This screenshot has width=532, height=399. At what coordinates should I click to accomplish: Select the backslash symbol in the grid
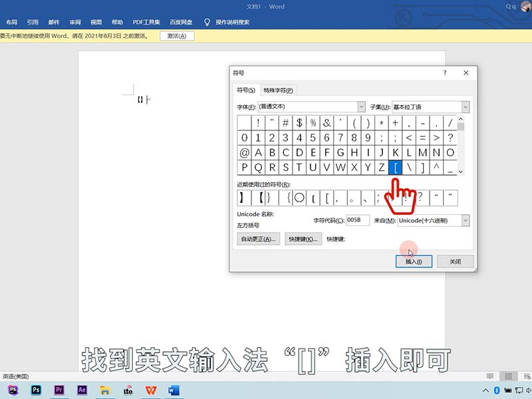409,168
